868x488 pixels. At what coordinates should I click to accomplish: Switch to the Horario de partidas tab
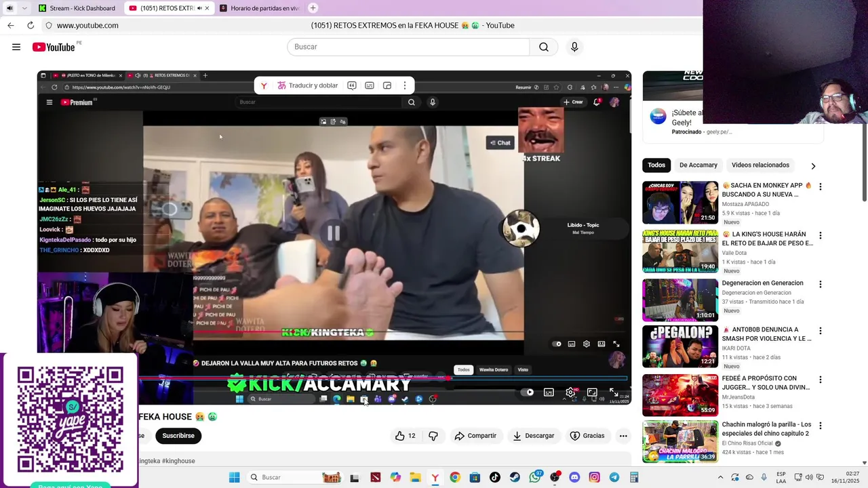[261, 8]
